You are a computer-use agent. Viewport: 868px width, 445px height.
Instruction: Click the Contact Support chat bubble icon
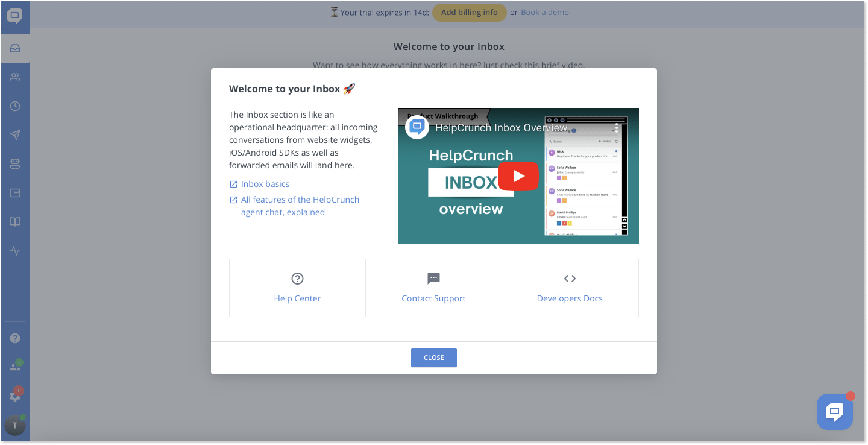pyautogui.click(x=433, y=278)
